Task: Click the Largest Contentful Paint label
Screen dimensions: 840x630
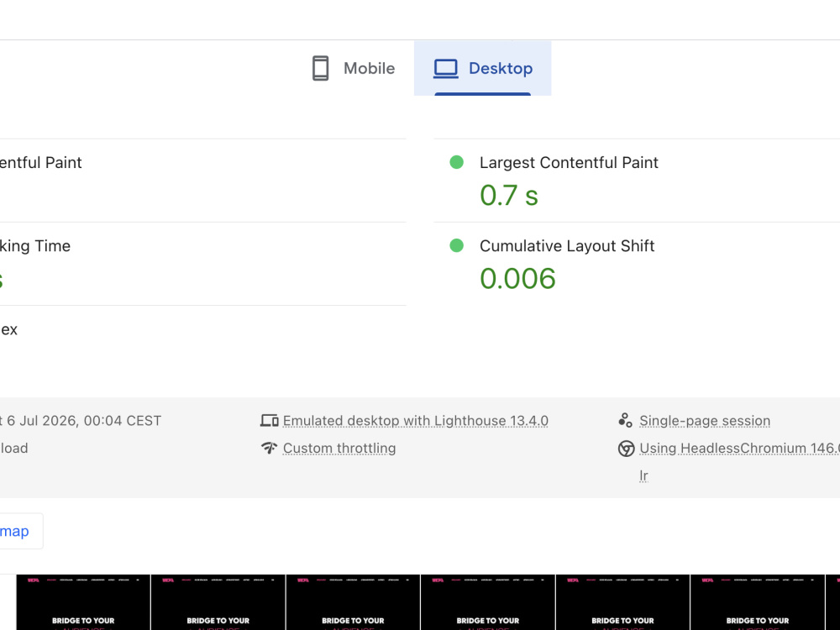Action: pyautogui.click(x=569, y=162)
